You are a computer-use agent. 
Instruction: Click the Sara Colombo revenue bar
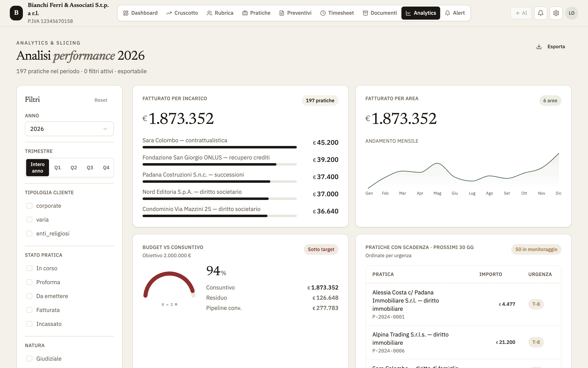point(219,147)
